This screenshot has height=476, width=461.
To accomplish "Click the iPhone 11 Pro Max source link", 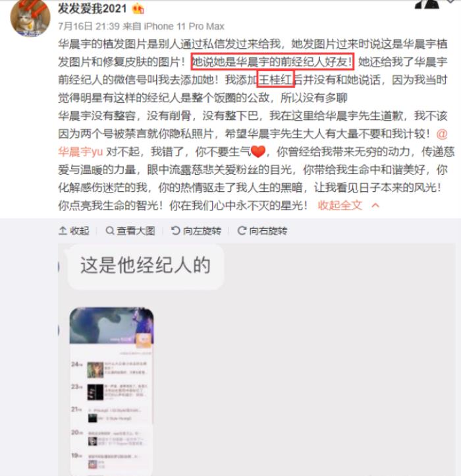I will tap(184, 26).
